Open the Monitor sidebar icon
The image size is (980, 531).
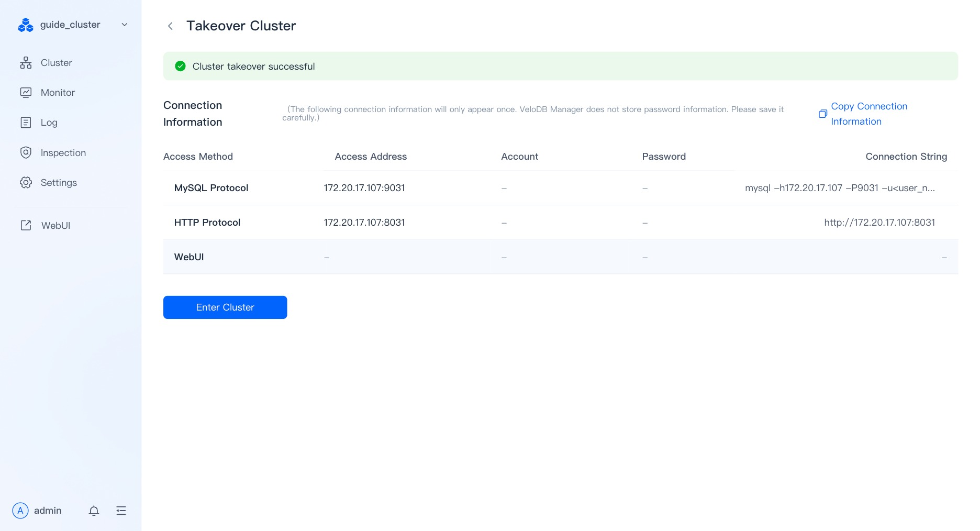coord(26,93)
